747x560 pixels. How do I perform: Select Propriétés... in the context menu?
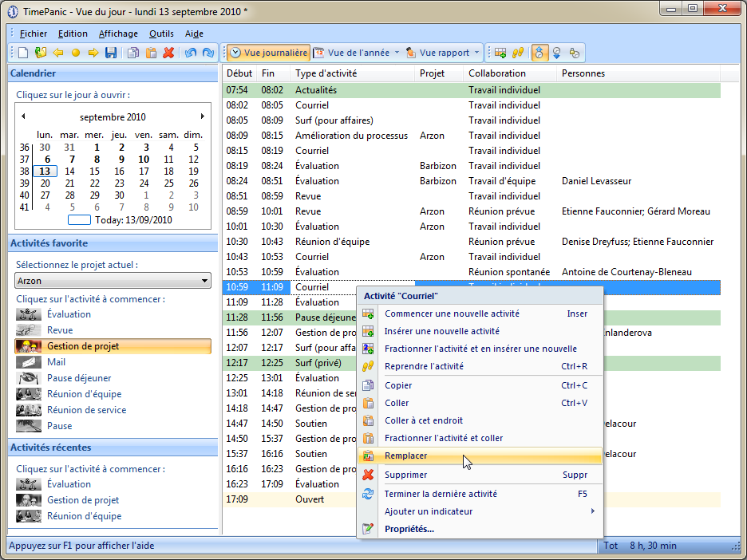pyautogui.click(x=409, y=529)
